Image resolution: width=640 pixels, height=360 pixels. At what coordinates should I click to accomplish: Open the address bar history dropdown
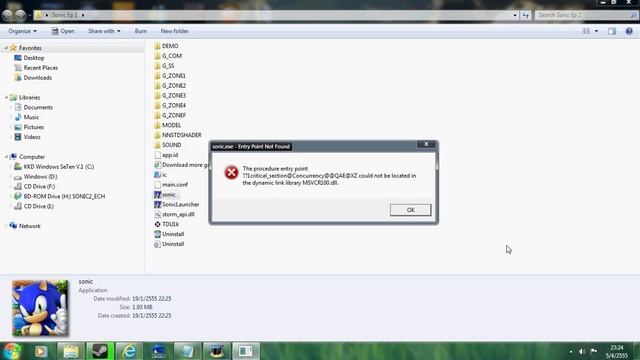pyautogui.click(x=515, y=15)
